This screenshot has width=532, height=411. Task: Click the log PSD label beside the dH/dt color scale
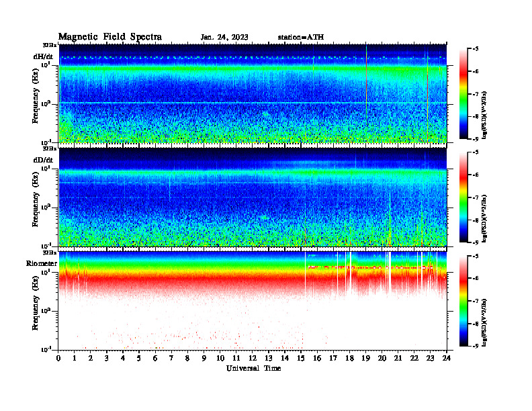pyautogui.click(x=484, y=115)
